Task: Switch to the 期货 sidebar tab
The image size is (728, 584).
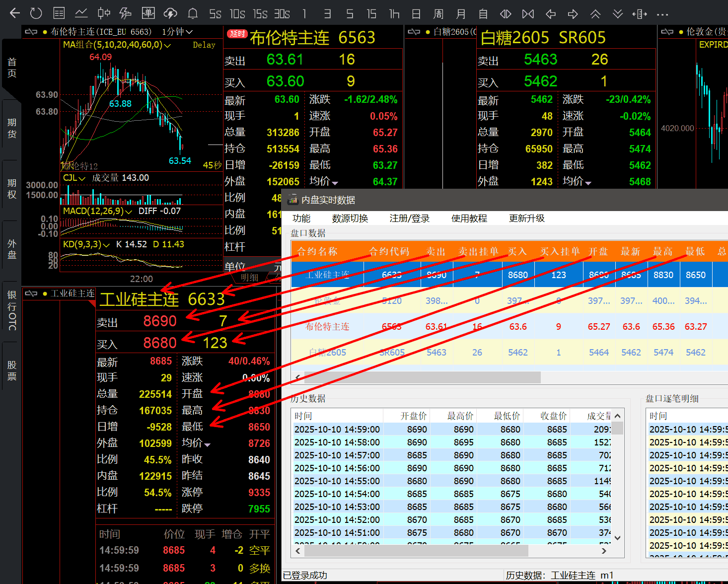Action: coord(12,128)
